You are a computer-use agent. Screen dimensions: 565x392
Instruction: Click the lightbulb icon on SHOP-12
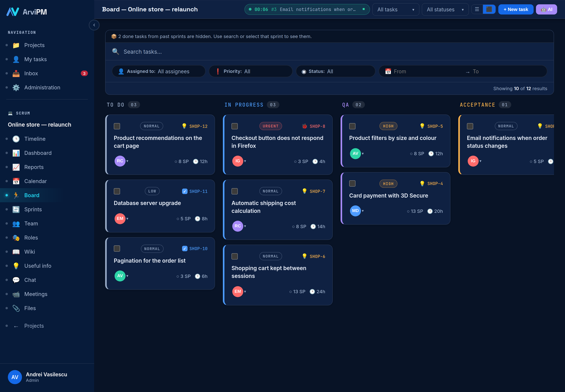click(x=184, y=126)
